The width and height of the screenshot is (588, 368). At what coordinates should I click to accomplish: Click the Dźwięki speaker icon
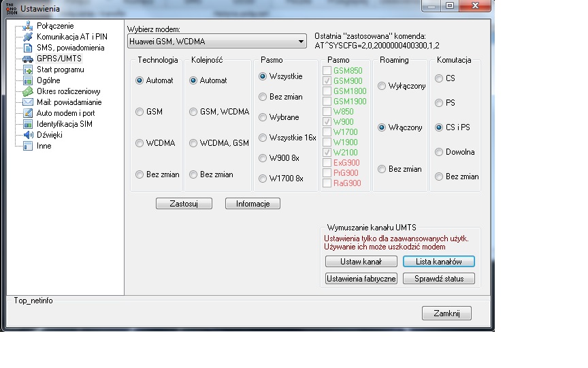tap(28, 135)
